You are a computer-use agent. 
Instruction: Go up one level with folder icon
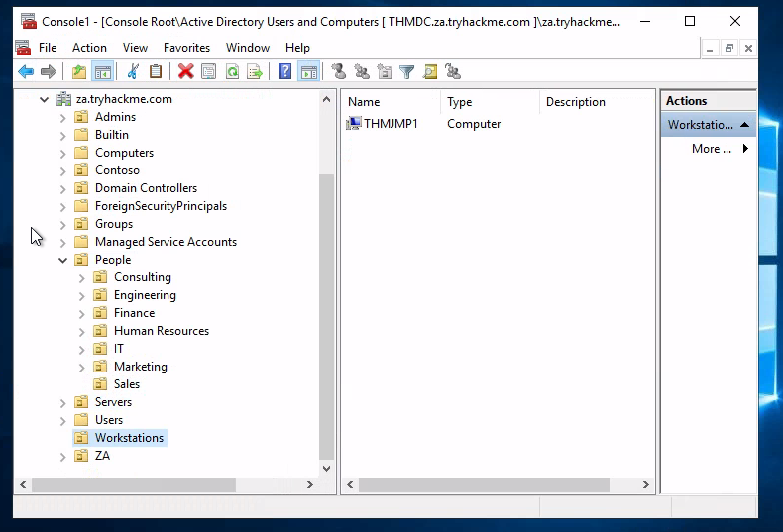[79, 72]
